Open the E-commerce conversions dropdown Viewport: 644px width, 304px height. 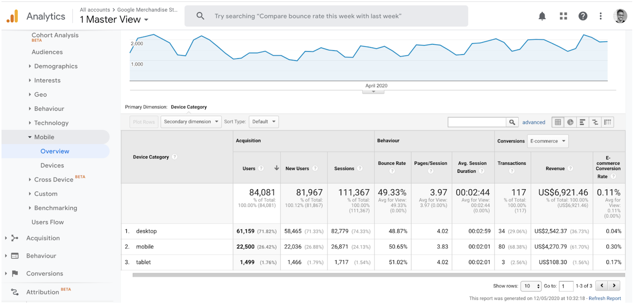coord(548,141)
